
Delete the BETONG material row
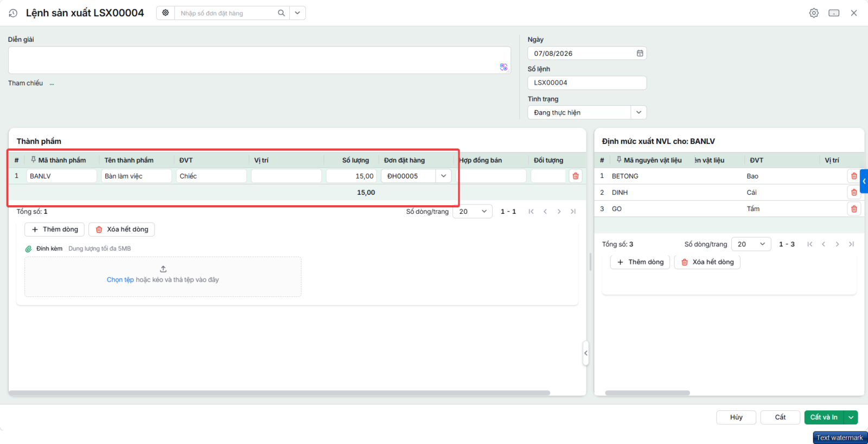854,176
